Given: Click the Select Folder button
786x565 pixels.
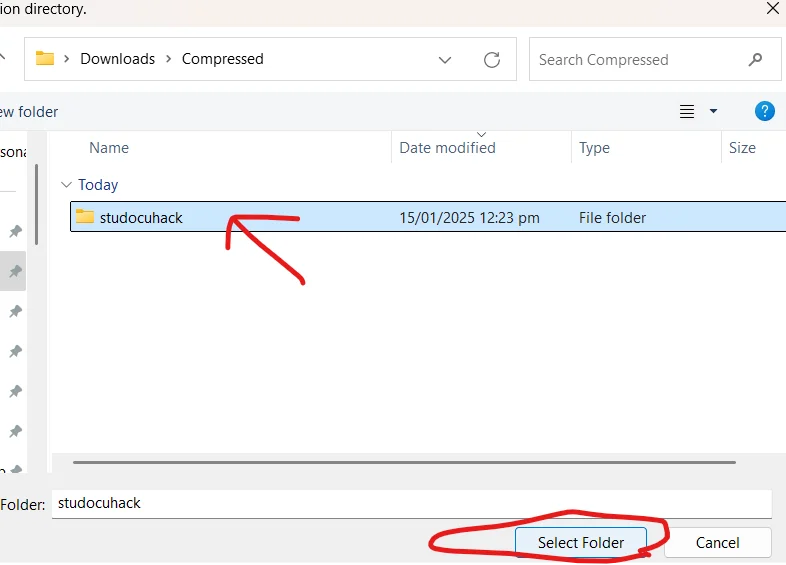Looking at the screenshot, I should 580,542.
